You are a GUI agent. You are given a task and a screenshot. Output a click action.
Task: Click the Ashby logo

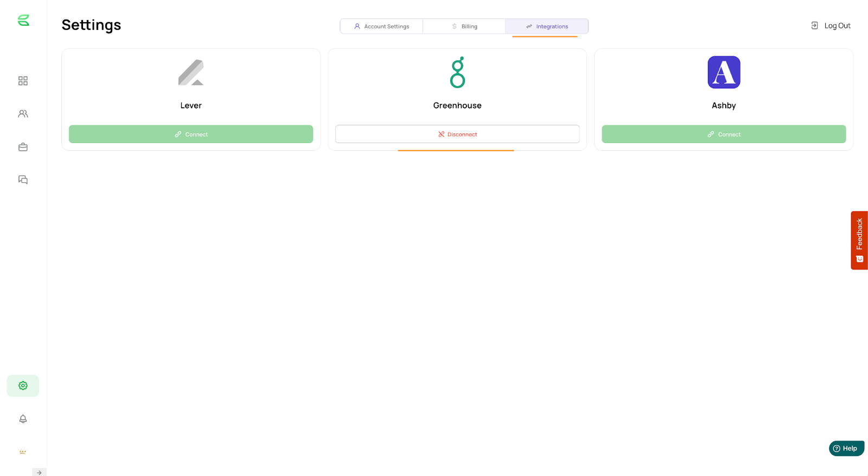pos(724,72)
